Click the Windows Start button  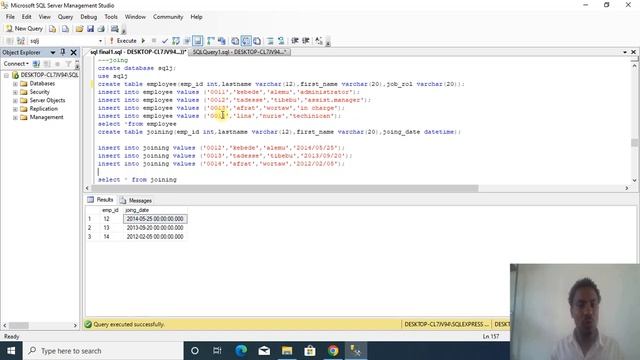click(x=11, y=351)
